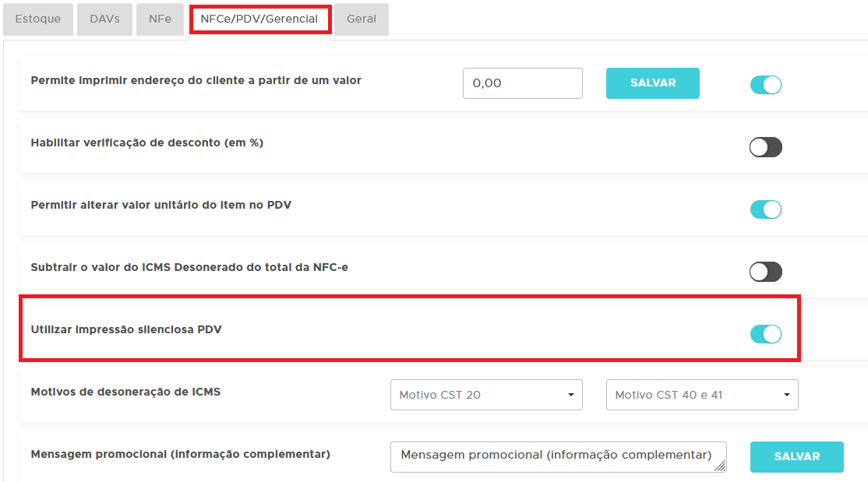868x482 pixels.
Task: Click the promotional message text area
Action: click(556, 456)
